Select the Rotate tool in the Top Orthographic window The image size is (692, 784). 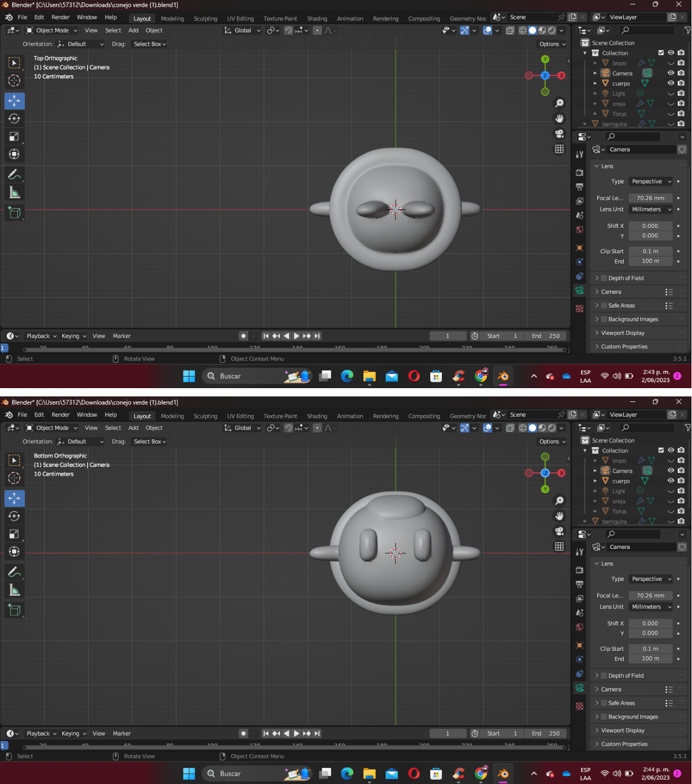(x=14, y=119)
